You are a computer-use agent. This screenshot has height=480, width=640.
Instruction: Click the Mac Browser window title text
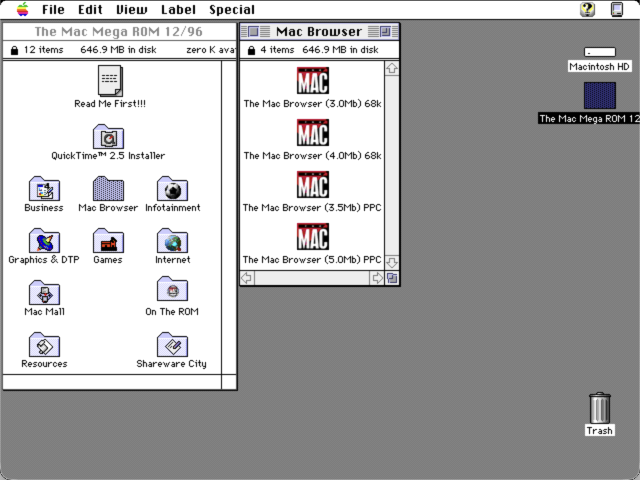click(319, 31)
